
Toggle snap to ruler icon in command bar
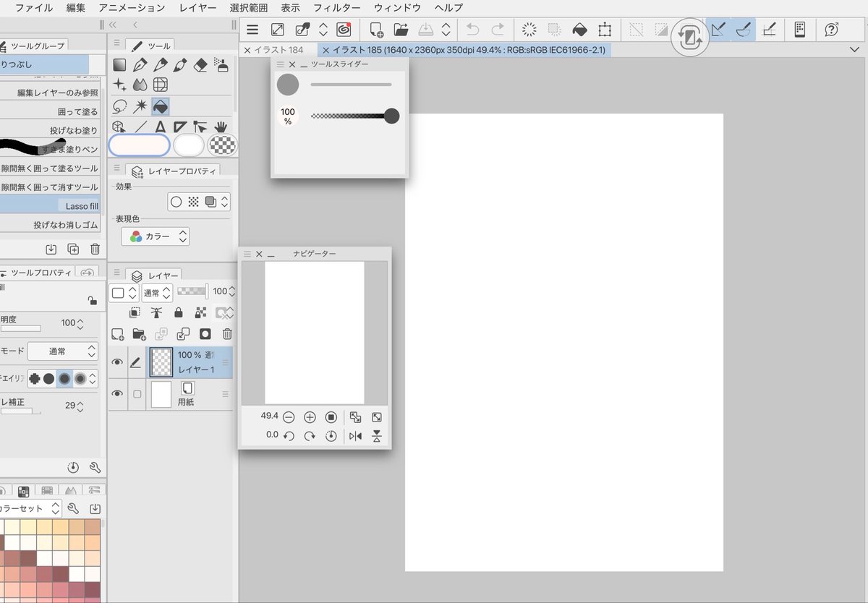[x=718, y=30]
